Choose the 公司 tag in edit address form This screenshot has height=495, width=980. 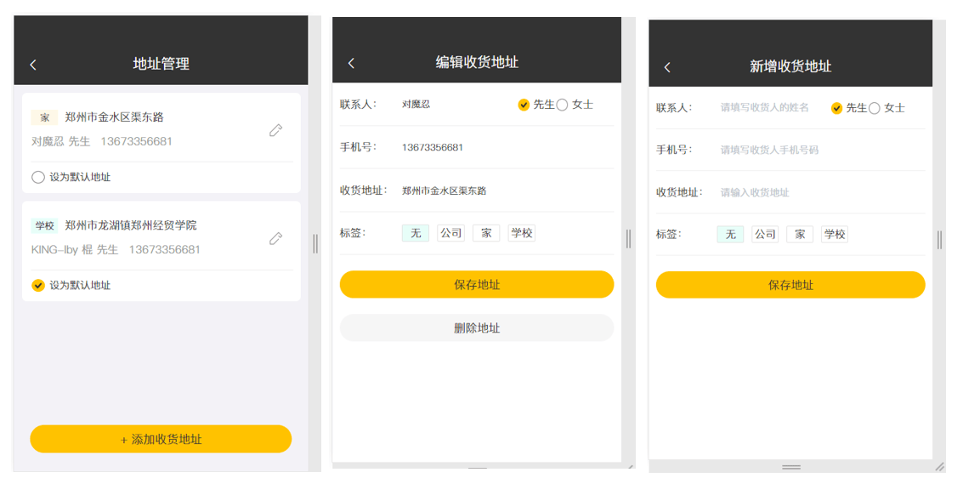[x=450, y=233]
